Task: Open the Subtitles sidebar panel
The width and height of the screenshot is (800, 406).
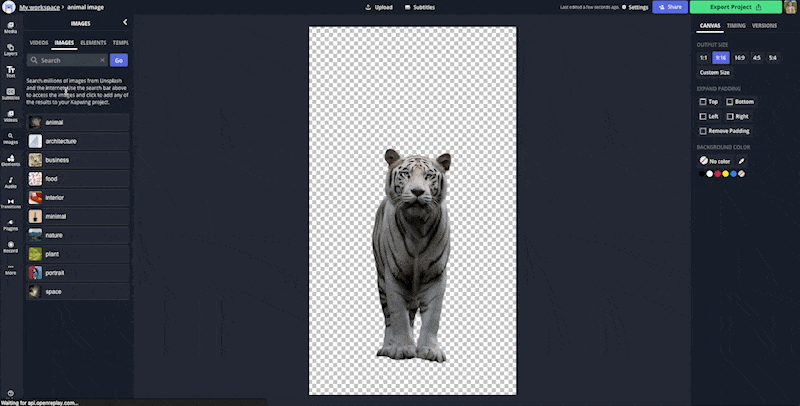Action: pos(10,93)
